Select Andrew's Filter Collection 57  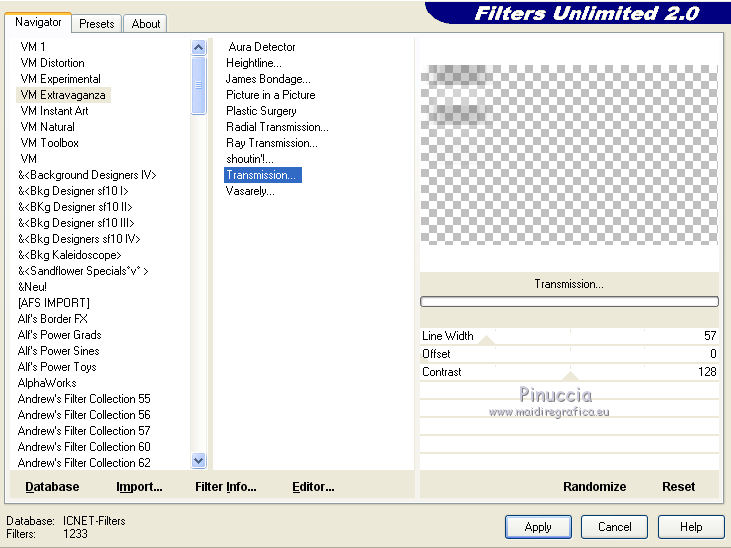[x=84, y=430]
